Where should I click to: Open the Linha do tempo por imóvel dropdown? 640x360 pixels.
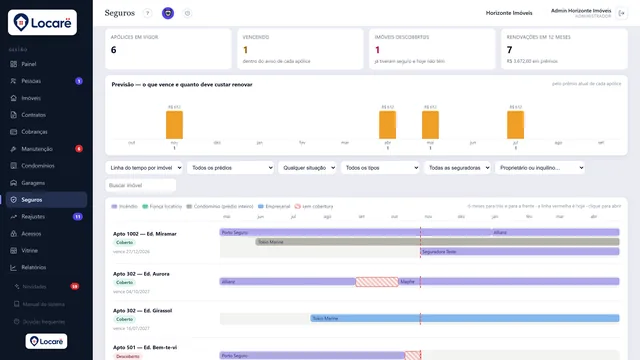pos(144,168)
